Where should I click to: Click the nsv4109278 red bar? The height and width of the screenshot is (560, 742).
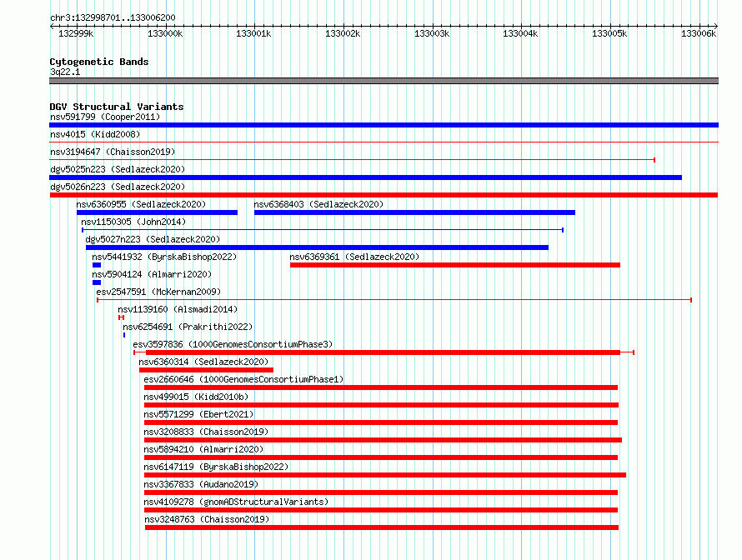coord(381,510)
